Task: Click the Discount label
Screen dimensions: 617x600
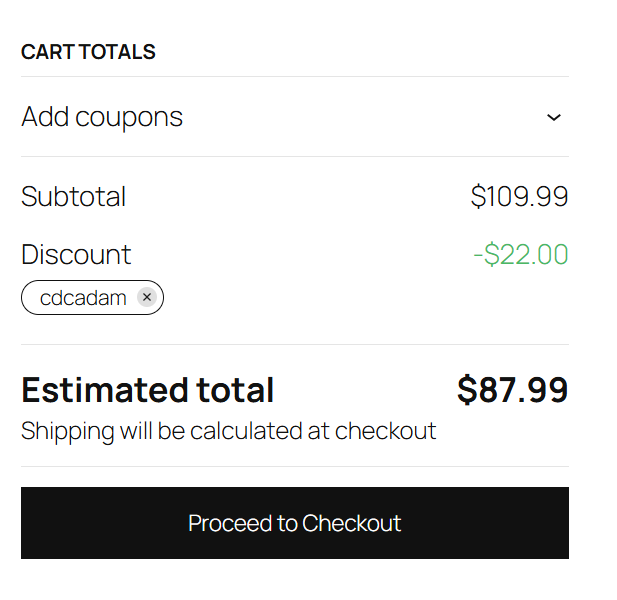Action: pyautogui.click(x=76, y=254)
